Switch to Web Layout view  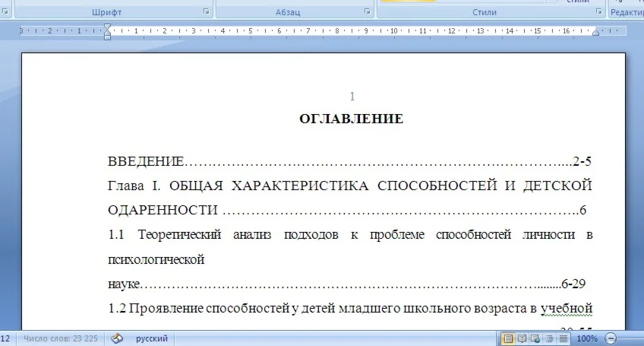535,338
